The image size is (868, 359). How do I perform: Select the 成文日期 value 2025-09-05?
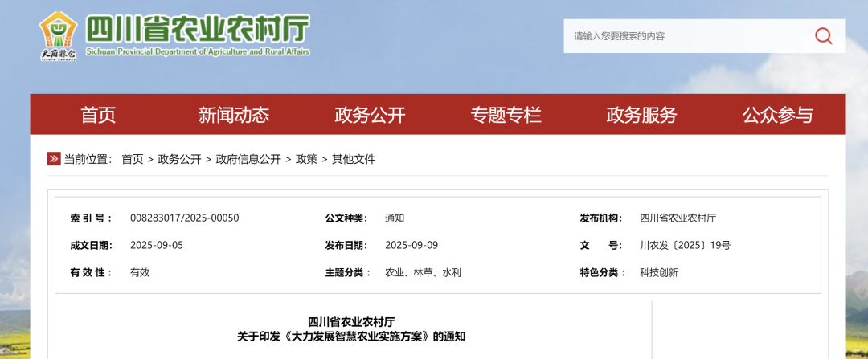157,246
